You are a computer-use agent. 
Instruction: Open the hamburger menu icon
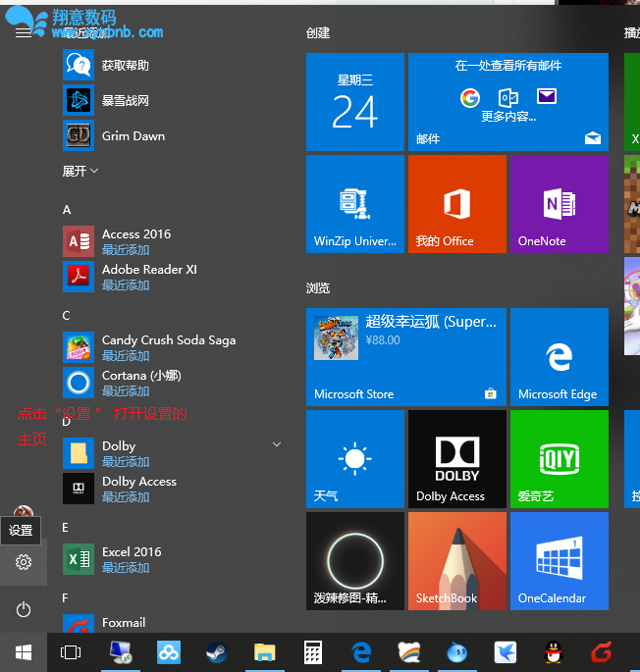pyautogui.click(x=24, y=32)
